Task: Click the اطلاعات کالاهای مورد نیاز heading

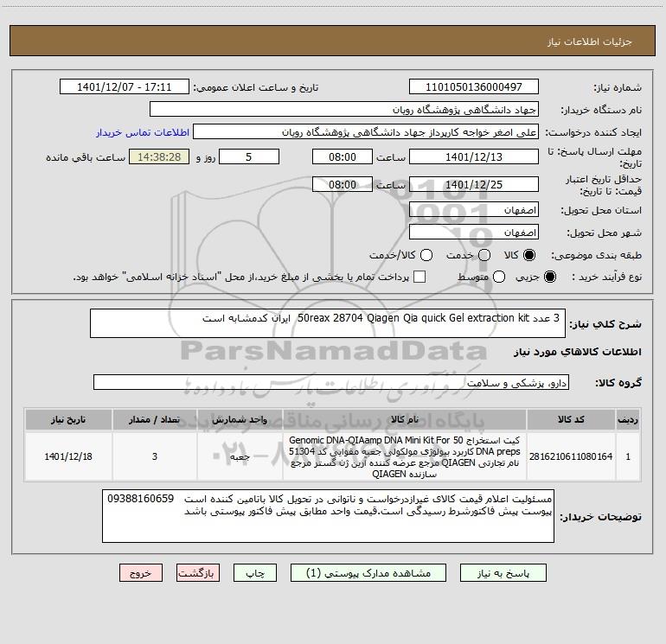Action: 578,352
